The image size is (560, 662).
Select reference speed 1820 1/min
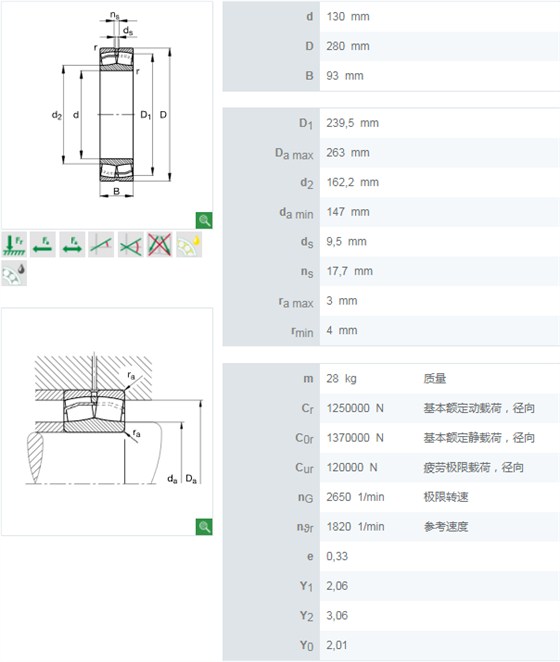pyautogui.click(x=355, y=526)
